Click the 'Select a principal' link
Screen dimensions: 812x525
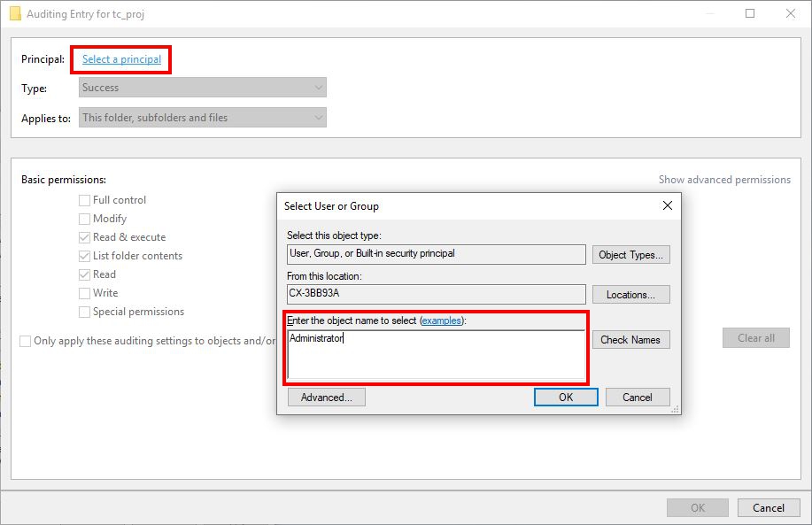click(x=121, y=59)
